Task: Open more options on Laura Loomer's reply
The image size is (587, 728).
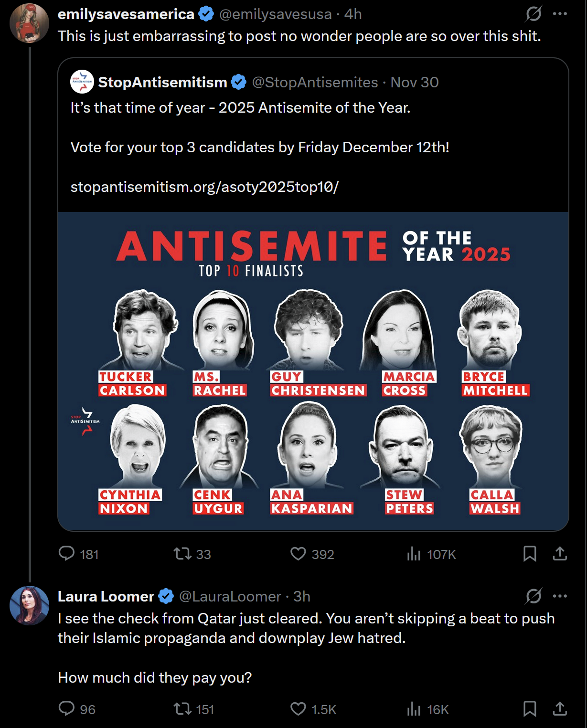Action: 560,596
